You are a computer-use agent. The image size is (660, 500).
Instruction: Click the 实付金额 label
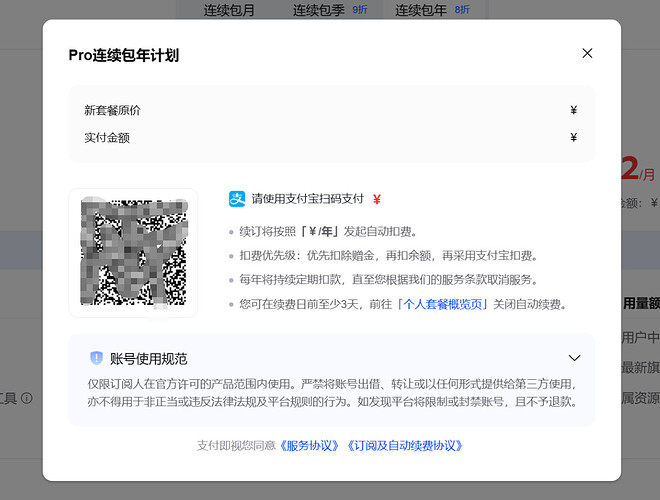tap(107, 138)
